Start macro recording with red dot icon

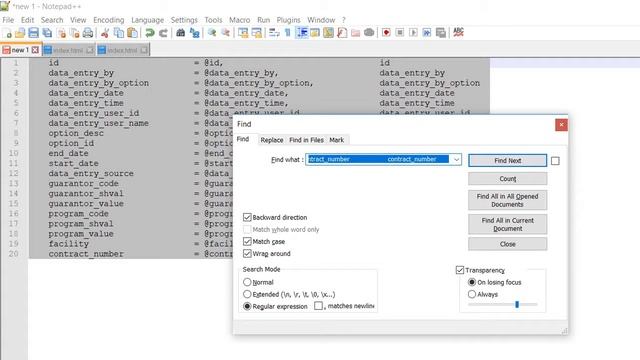click(x=386, y=33)
